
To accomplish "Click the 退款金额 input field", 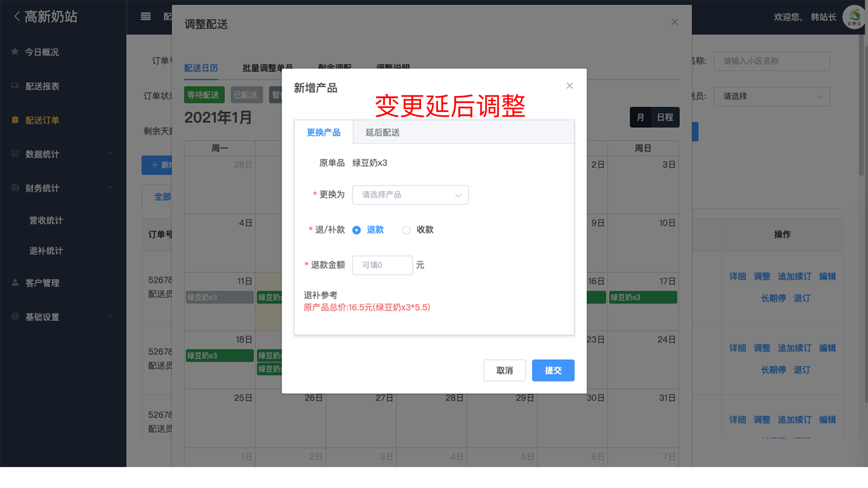I will tap(382, 265).
